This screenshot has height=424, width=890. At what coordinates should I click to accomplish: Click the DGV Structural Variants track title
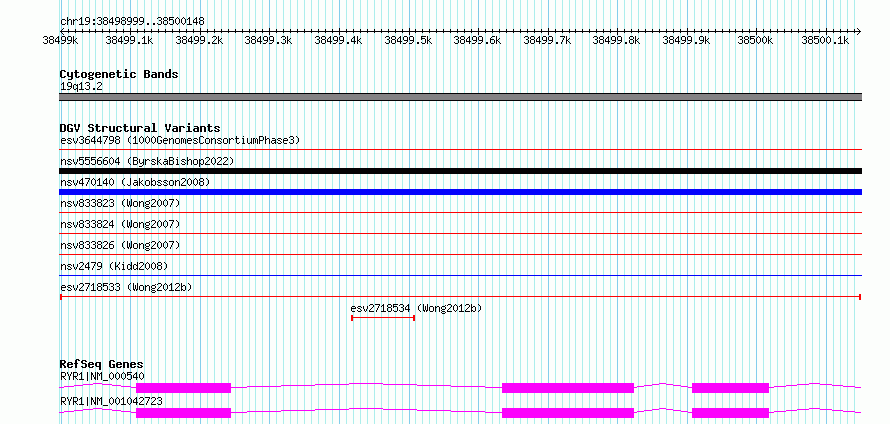(x=140, y=128)
